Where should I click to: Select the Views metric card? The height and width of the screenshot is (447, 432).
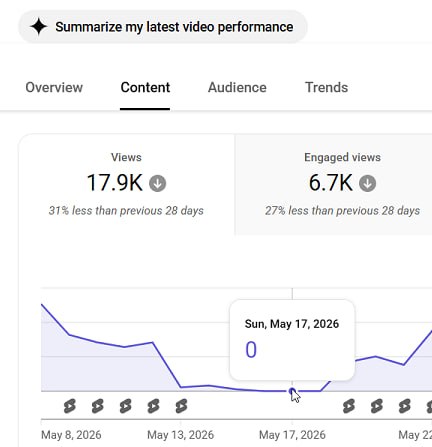pos(126,185)
